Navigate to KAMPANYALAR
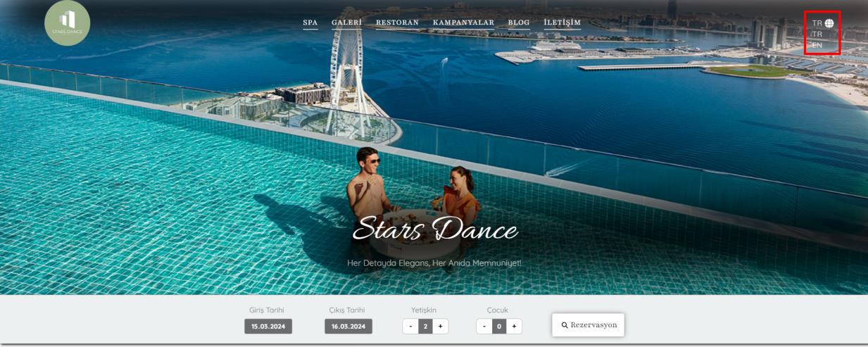This screenshot has height=347, width=868. 463,23
